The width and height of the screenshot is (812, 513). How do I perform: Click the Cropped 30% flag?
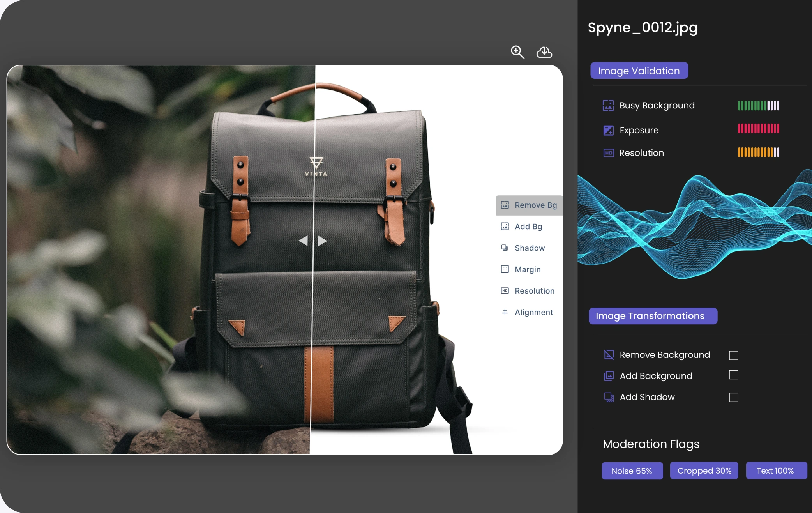[704, 471]
